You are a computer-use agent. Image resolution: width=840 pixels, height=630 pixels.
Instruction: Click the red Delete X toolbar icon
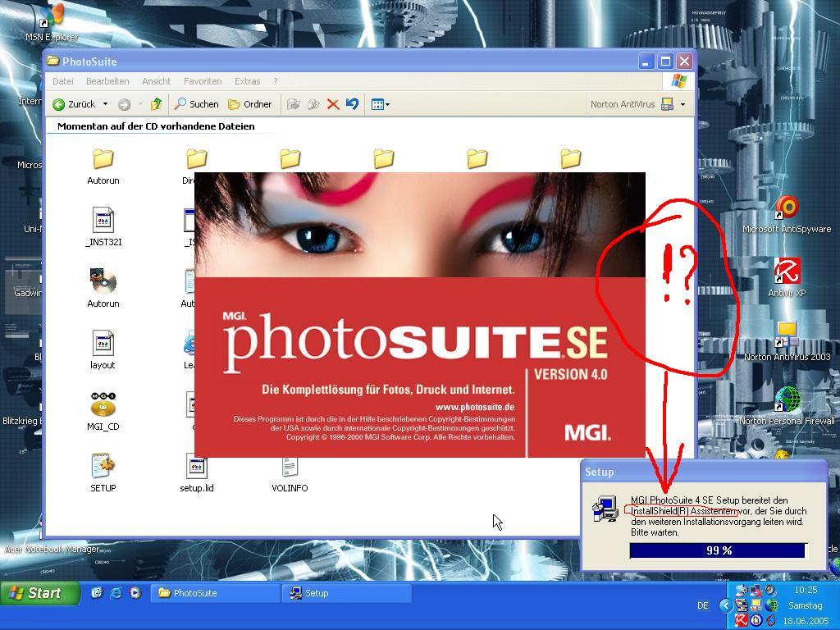(333, 104)
